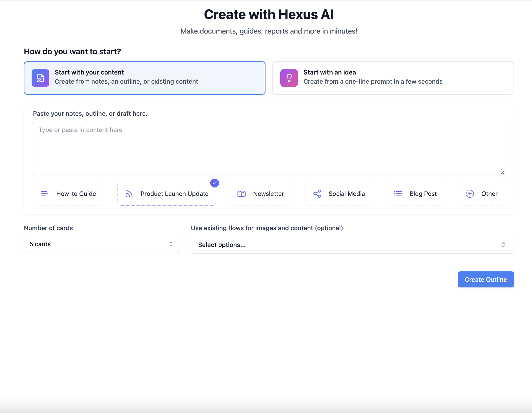Open the Select options existing flows dropdown

pyautogui.click(x=352, y=245)
